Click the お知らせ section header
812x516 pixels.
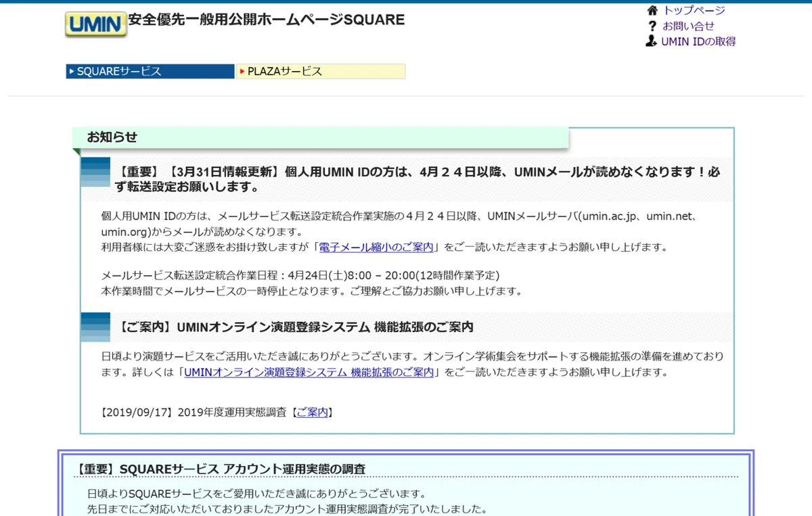321,137
